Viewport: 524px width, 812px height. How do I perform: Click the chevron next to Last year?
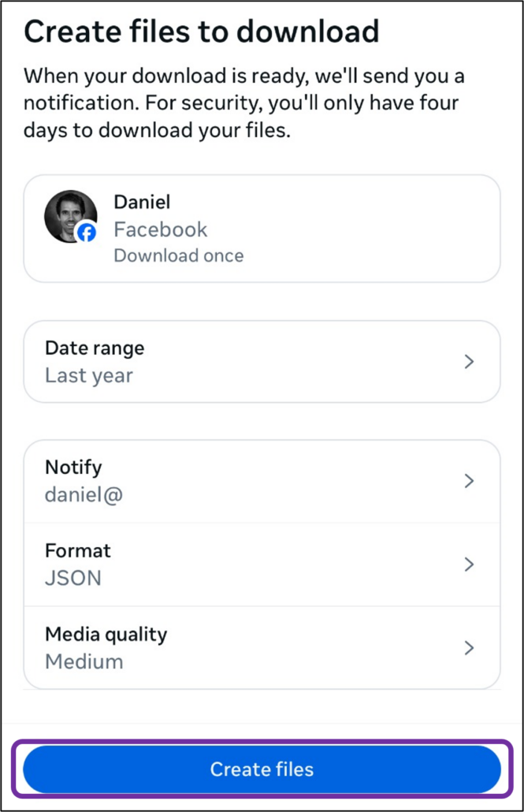[470, 361]
